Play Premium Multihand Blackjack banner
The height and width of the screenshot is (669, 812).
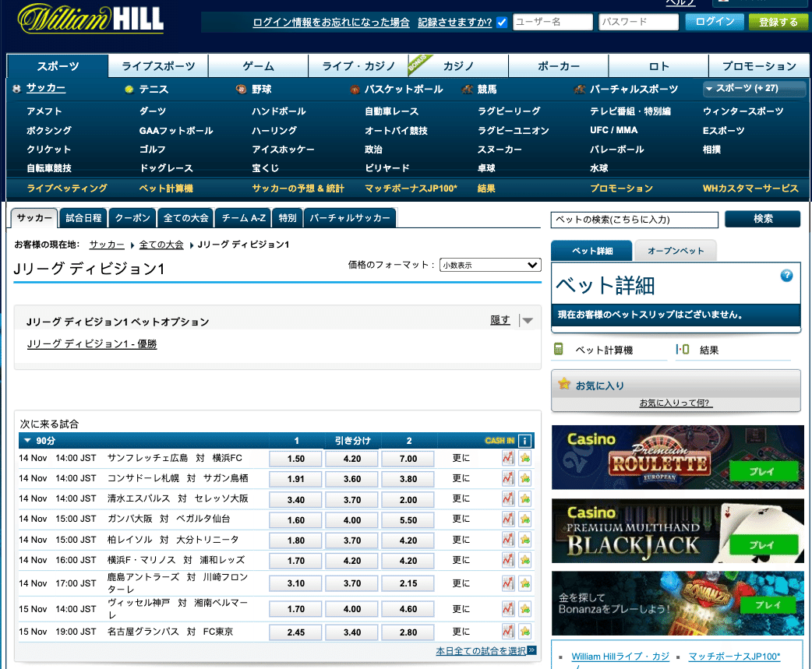(764, 544)
